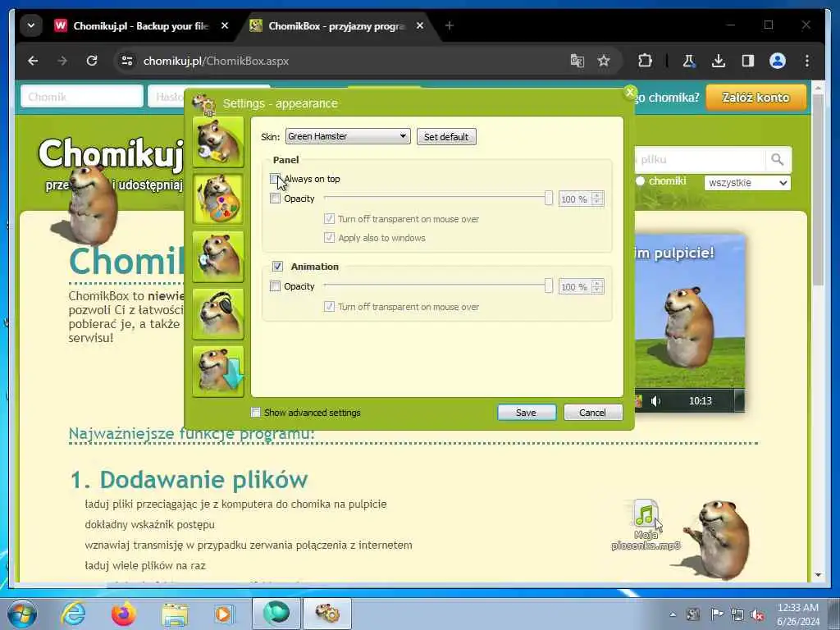This screenshot has width=840, height=630.
Task: Close the Chomikuj.pl browser tab
Action: (x=225, y=25)
